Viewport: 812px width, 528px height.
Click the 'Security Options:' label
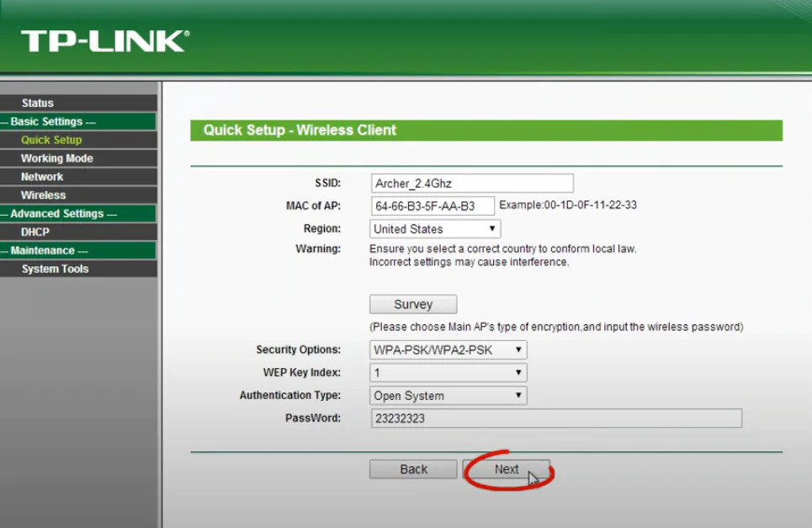[x=298, y=349]
